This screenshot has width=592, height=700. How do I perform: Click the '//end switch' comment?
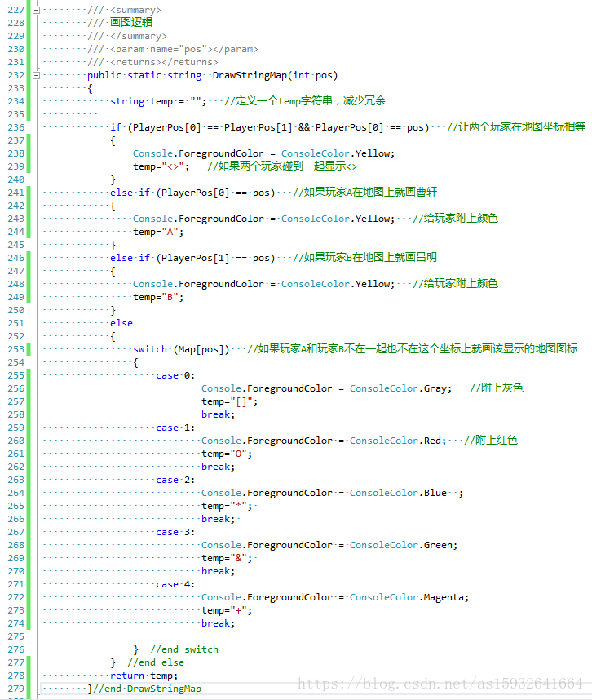tap(184, 649)
